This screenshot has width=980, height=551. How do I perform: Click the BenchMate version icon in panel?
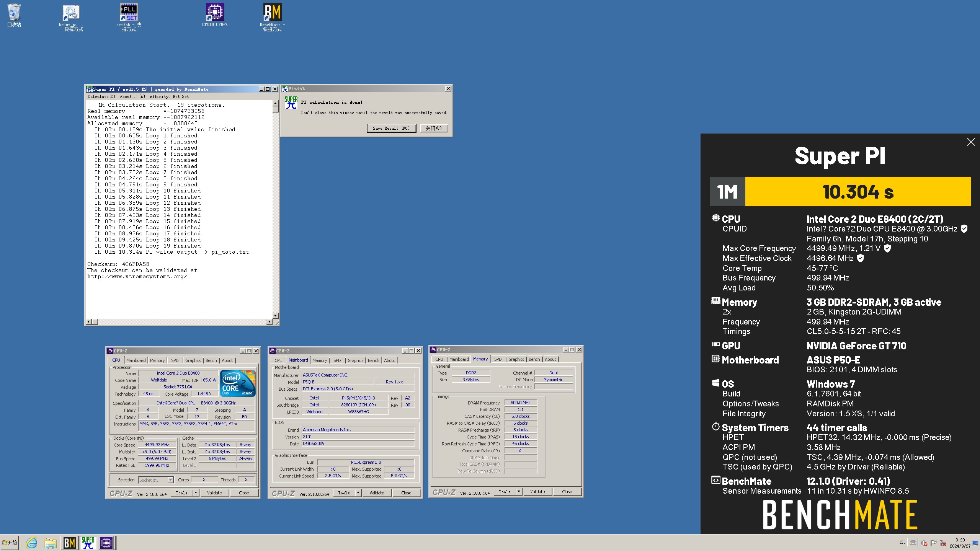click(x=715, y=480)
